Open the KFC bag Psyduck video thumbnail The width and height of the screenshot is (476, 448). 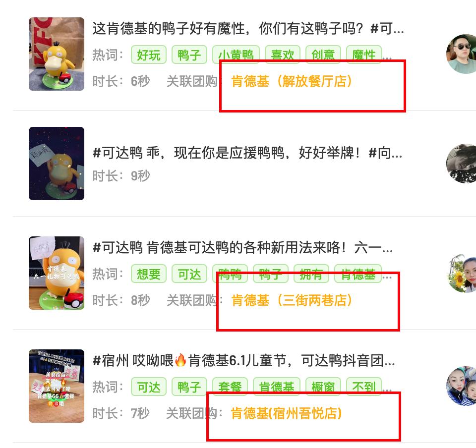57,54
